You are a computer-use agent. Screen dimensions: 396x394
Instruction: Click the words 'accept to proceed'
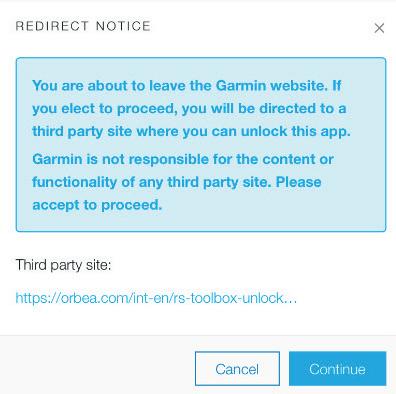tap(97, 205)
